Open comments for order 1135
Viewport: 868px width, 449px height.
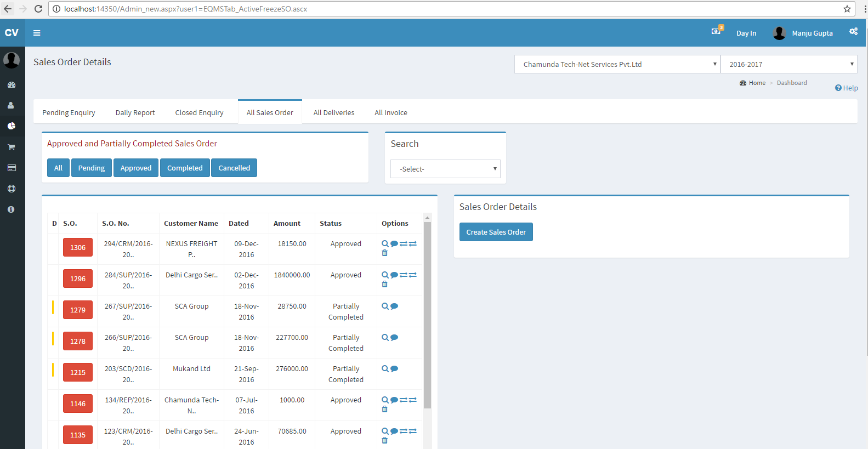click(x=394, y=431)
